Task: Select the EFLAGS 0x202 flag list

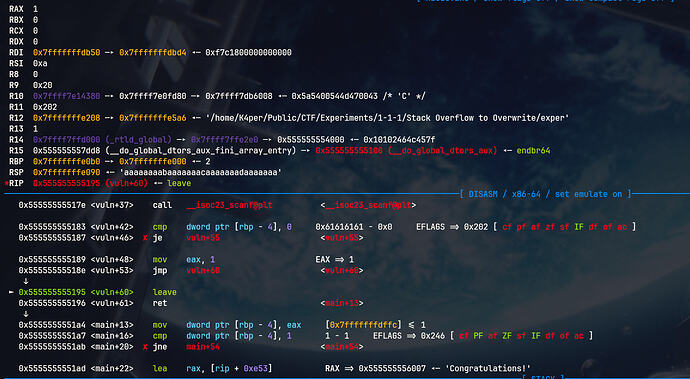Action: (x=526, y=227)
